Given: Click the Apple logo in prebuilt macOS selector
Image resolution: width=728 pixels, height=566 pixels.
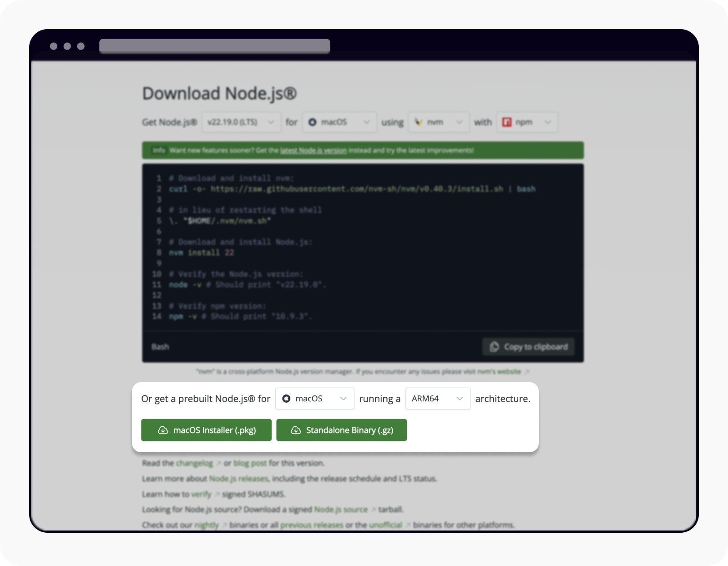Looking at the screenshot, I should (x=286, y=399).
